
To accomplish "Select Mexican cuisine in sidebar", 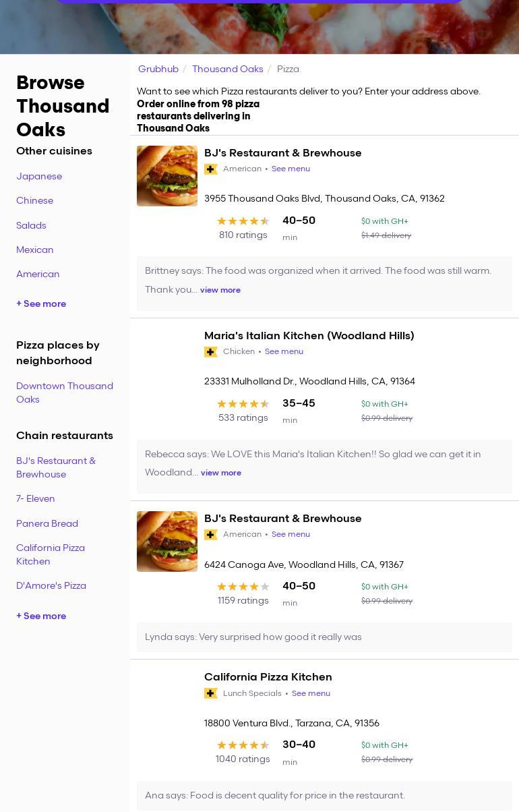I will click(35, 250).
